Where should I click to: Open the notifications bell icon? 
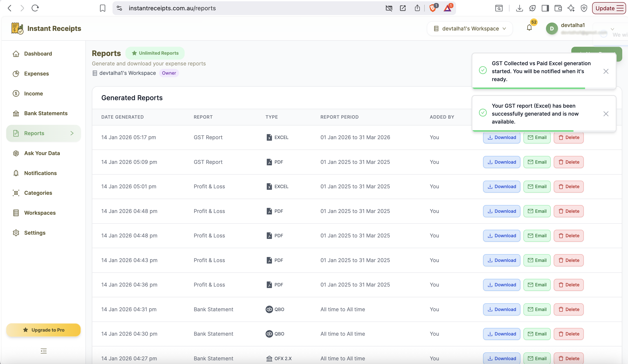(x=529, y=28)
